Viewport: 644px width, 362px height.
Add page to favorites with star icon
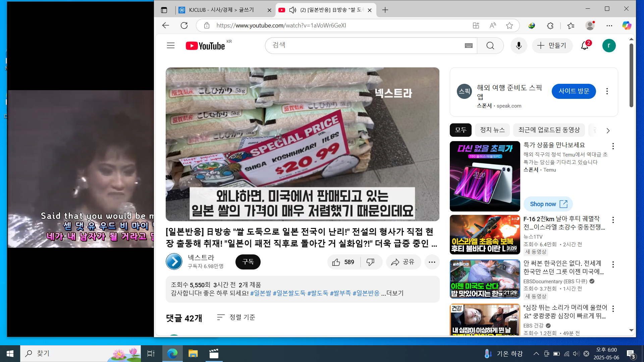click(x=509, y=25)
